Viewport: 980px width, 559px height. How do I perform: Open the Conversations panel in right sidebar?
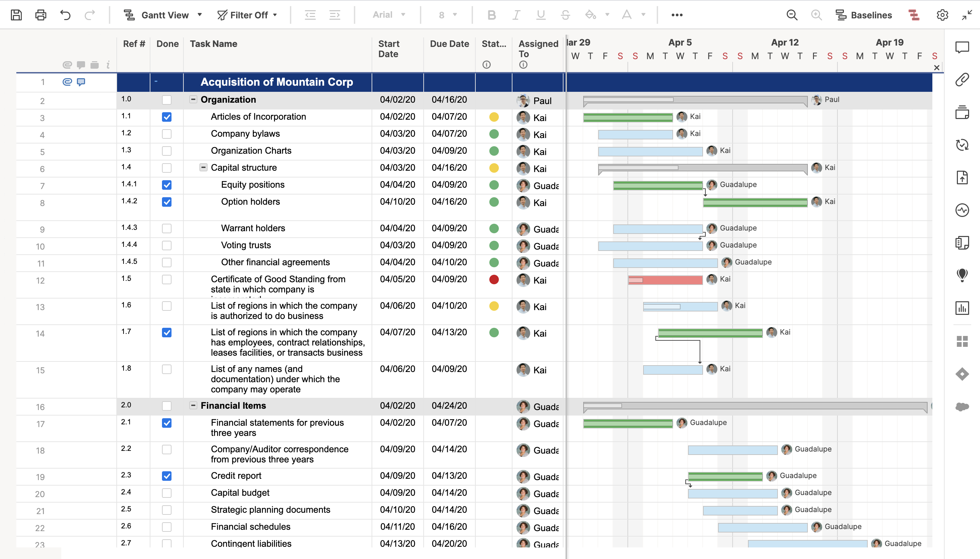[962, 47]
